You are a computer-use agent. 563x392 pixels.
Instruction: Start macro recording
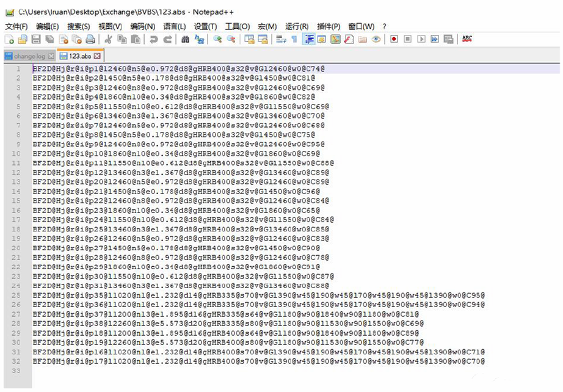click(x=394, y=38)
